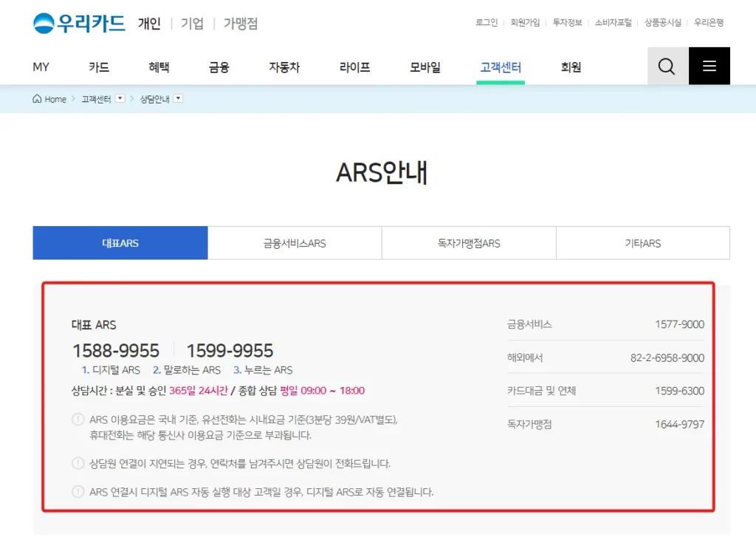
Task: Click the 로그인 link
Action: pyautogui.click(x=487, y=23)
